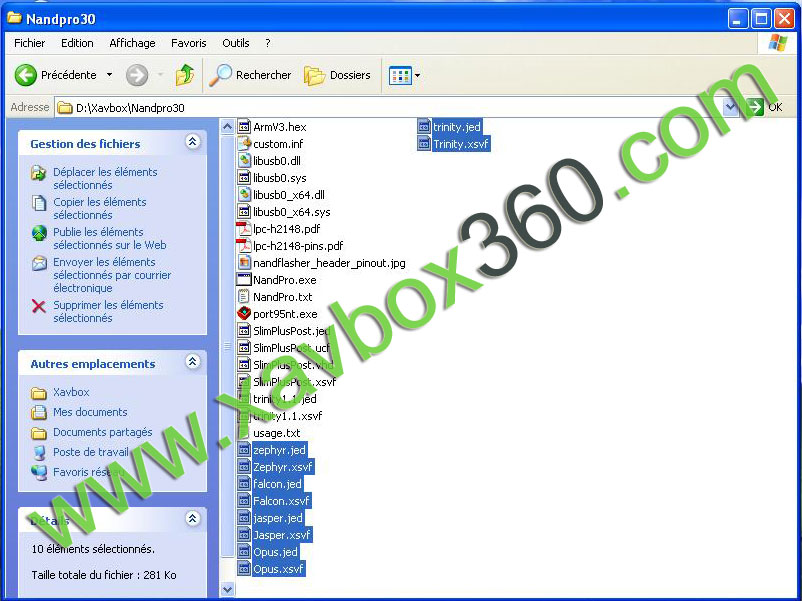Open the Xavbox folder link

point(71,392)
